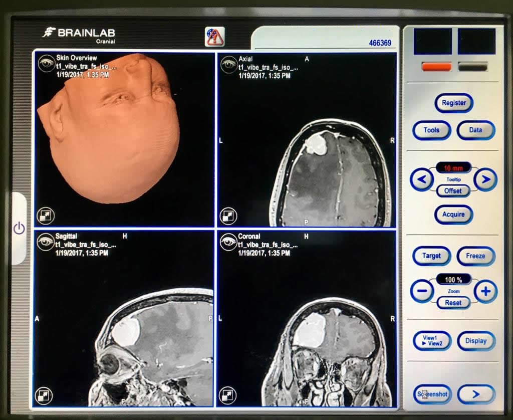Image resolution: width=513 pixels, height=420 pixels.
Task: Switch between View1 and View2
Action: point(432,341)
